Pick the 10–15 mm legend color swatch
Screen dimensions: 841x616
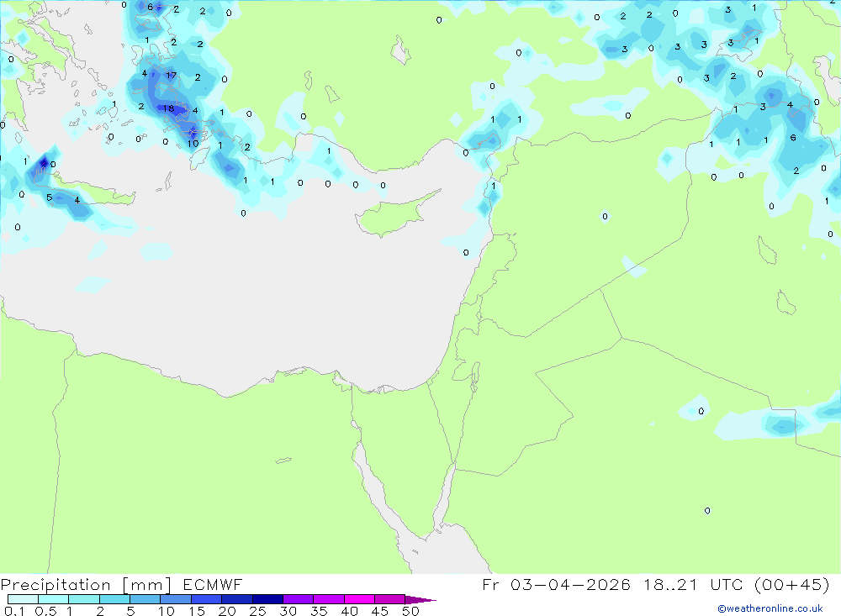(x=176, y=599)
